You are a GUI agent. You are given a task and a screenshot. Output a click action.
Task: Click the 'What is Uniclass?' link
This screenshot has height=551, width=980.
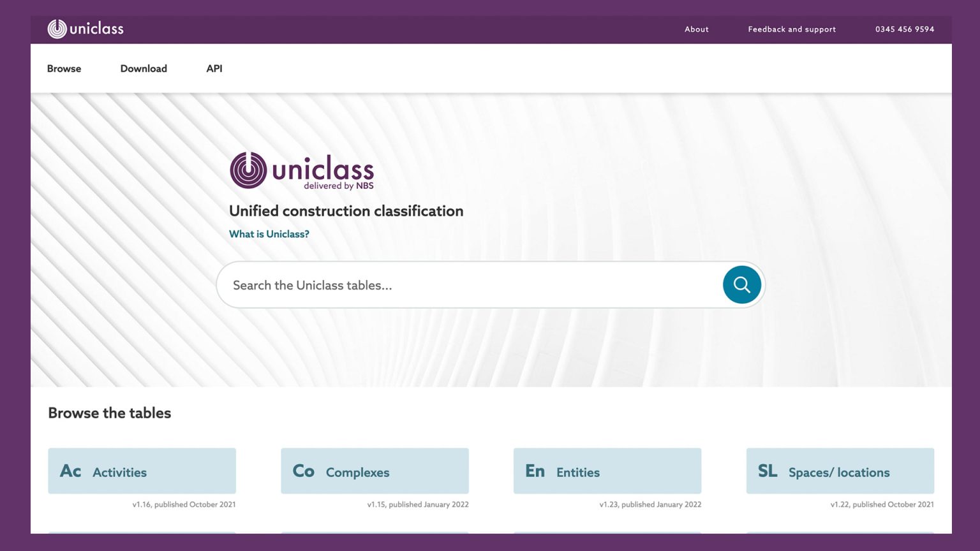click(x=269, y=234)
